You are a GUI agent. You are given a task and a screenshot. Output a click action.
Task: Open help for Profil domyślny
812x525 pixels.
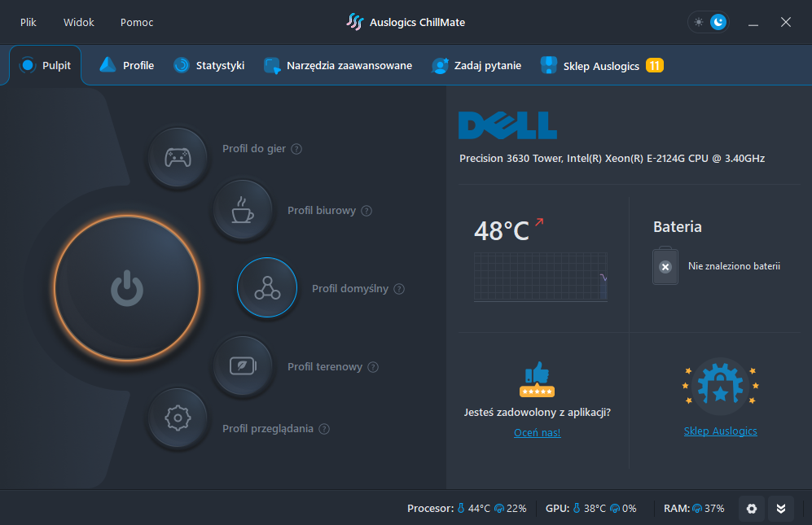click(x=399, y=289)
